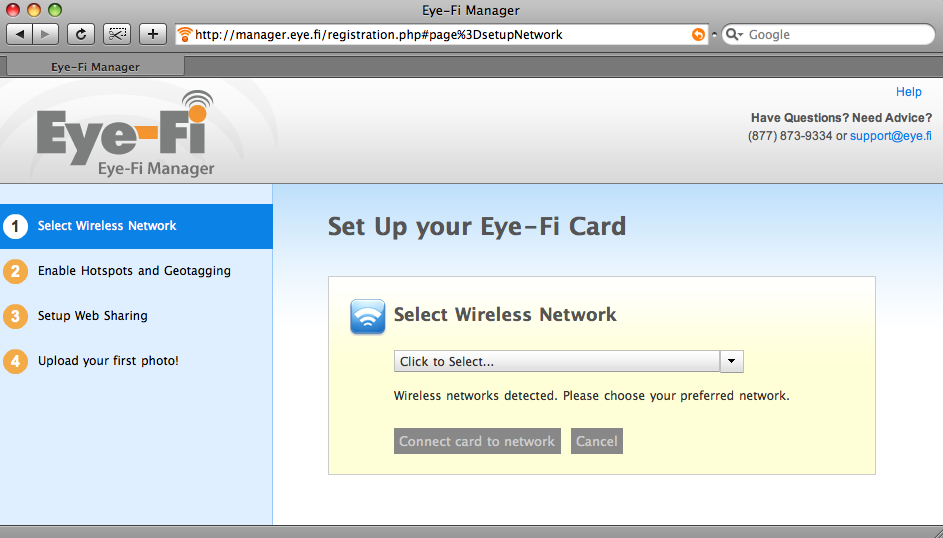This screenshot has width=943, height=538.
Task: Open the search magnifier menu in Google field
Action: (x=734, y=35)
